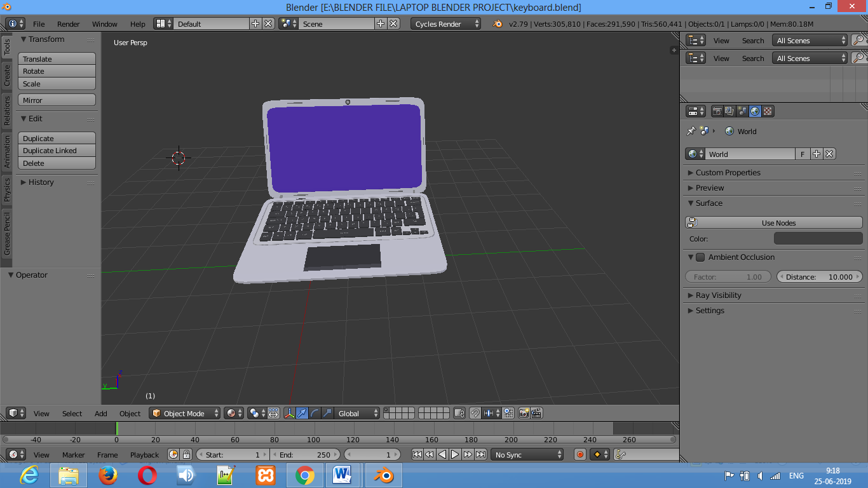Open the No Sync playback dropdown
The height and width of the screenshot is (488, 868).
527,454
